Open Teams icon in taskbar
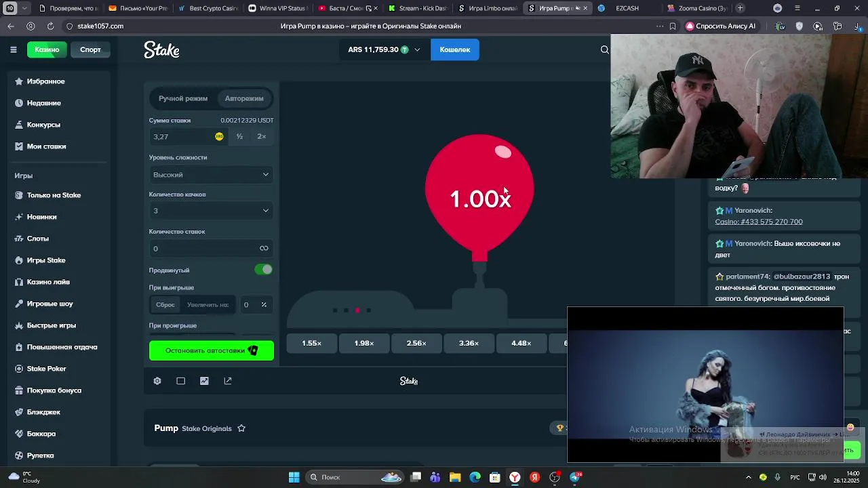 435,477
